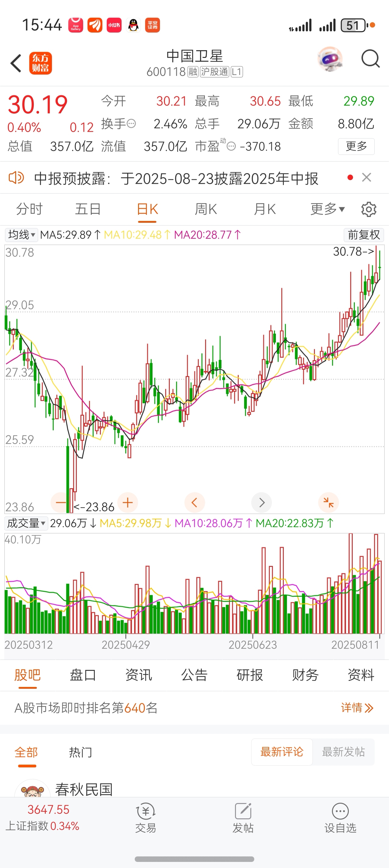This screenshot has width=389, height=868.
Task: Dismiss the 中报预披露 notice banner
Action: (x=366, y=178)
